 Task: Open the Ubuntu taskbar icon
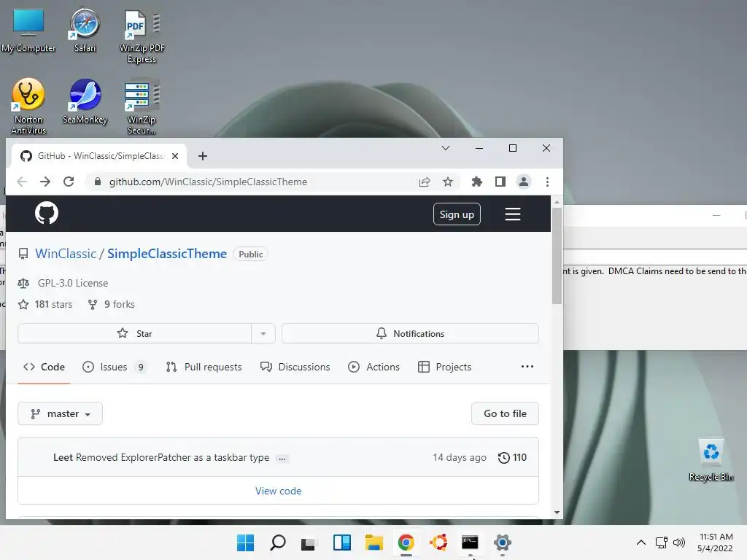(x=438, y=542)
